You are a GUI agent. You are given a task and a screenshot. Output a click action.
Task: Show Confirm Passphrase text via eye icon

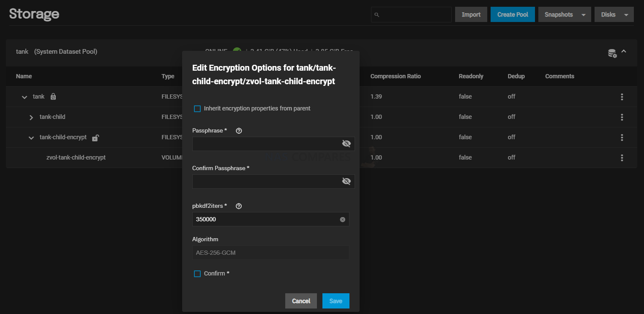pyautogui.click(x=347, y=181)
